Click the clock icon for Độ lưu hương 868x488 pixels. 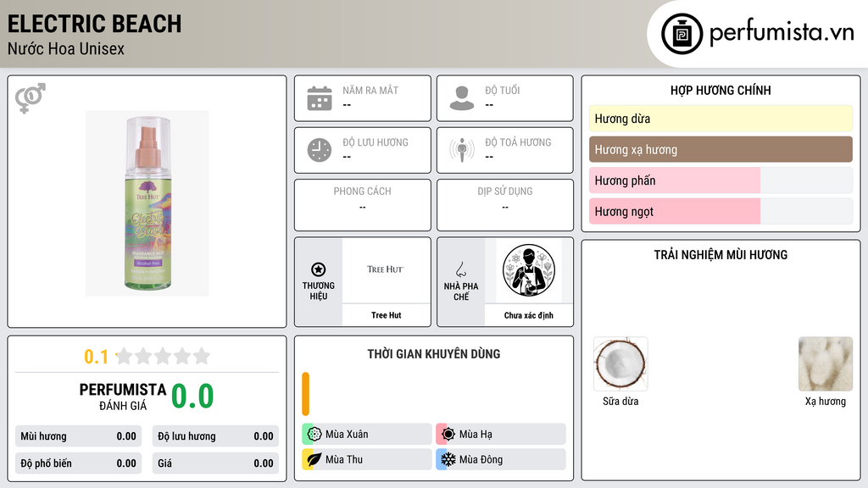[x=320, y=150]
